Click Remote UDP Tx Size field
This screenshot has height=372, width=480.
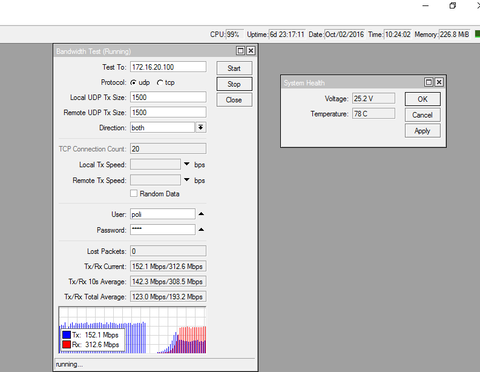pyautogui.click(x=168, y=112)
